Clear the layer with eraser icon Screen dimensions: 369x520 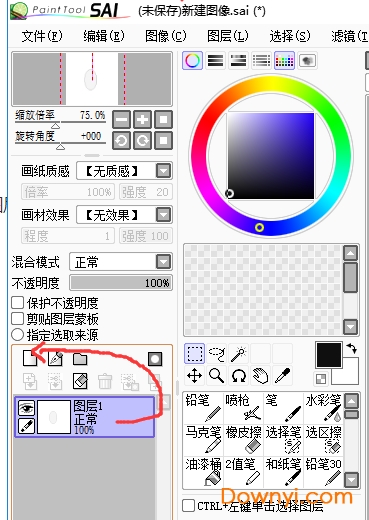pyautogui.click(x=80, y=381)
